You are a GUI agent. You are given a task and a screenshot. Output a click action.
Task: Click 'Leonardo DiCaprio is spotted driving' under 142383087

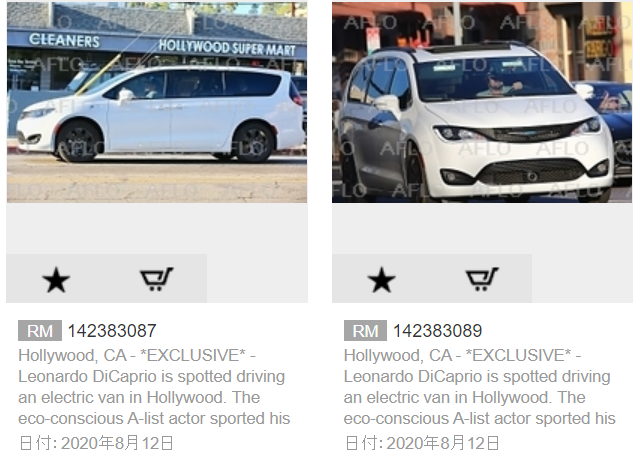pyautogui.click(x=151, y=377)
